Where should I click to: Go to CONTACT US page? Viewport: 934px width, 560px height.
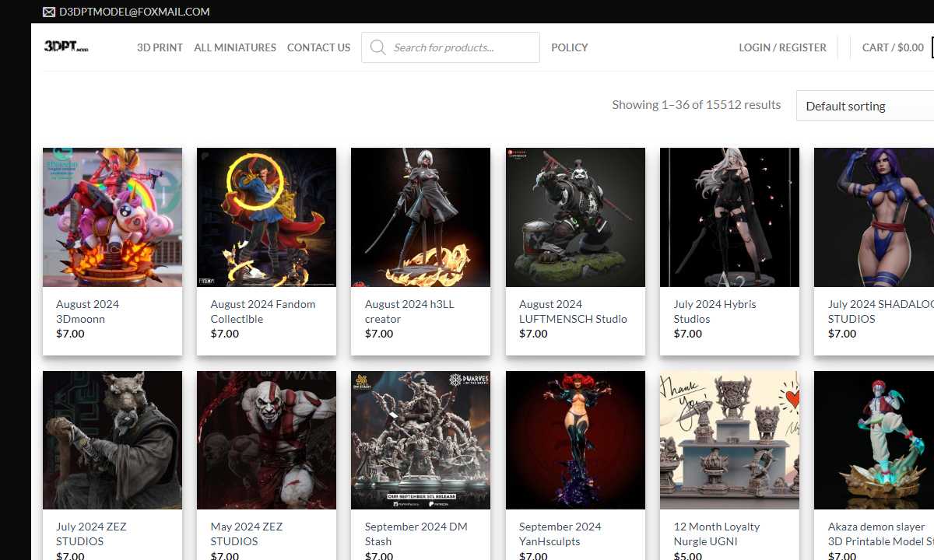[x=318, y=47]
